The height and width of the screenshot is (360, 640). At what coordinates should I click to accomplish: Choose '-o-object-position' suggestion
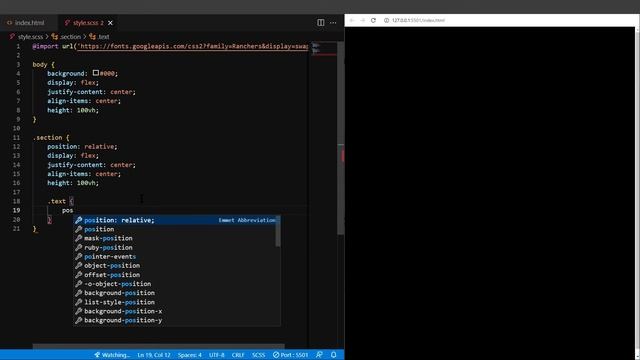coord(176,284)
